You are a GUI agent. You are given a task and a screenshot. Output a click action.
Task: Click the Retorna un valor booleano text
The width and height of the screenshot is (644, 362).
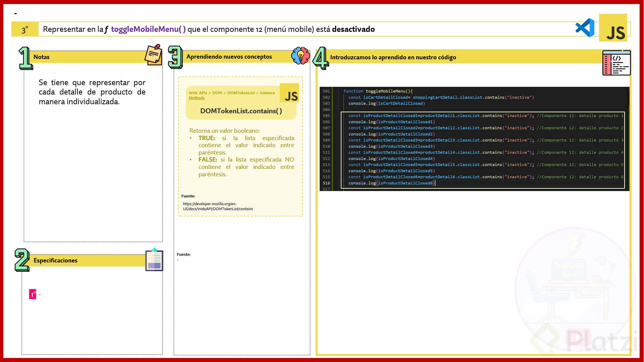225,131
